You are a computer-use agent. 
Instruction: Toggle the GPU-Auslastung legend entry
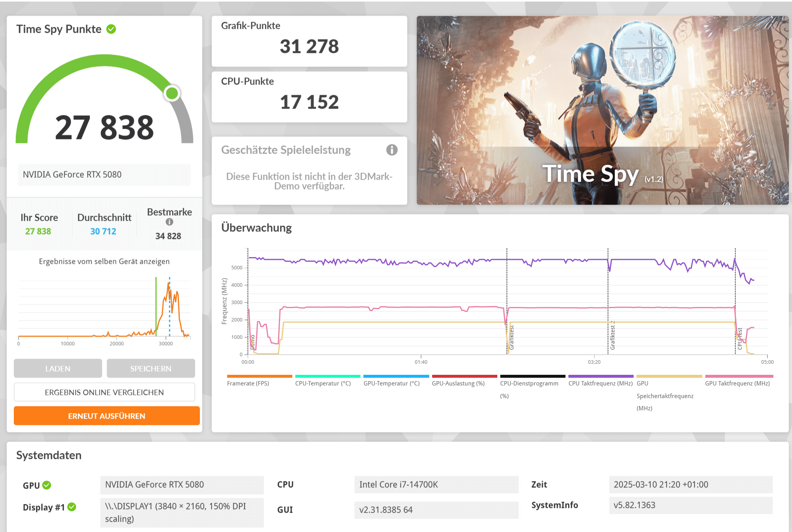coord(458,383)
